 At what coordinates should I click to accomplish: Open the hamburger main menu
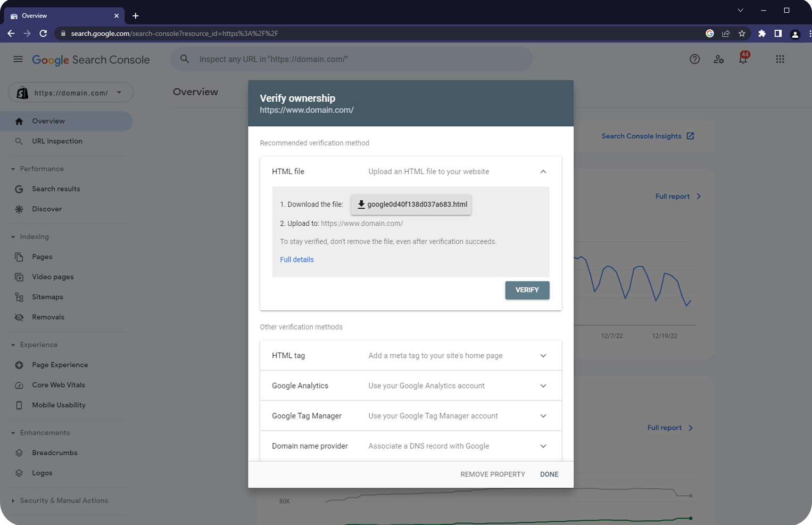(18, 59)
